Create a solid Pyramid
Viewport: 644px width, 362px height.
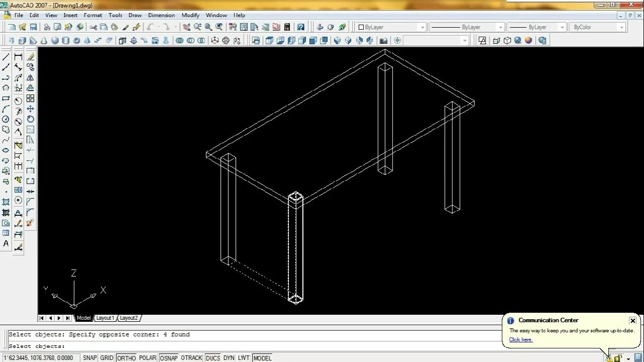pos(87,40)
